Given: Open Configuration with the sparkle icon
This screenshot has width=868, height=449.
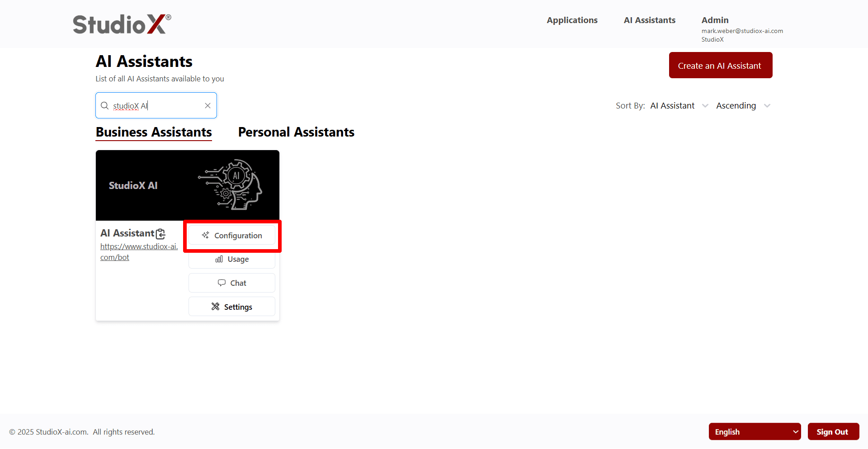Looking at the screenshot, I should (x=232, y=235).
